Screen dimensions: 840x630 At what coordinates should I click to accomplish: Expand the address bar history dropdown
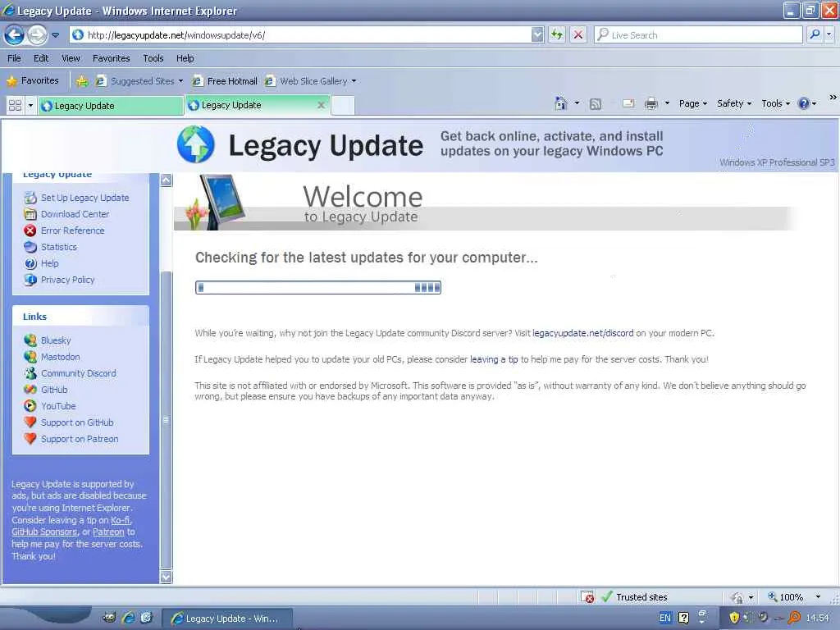click(x=537, y=34)
